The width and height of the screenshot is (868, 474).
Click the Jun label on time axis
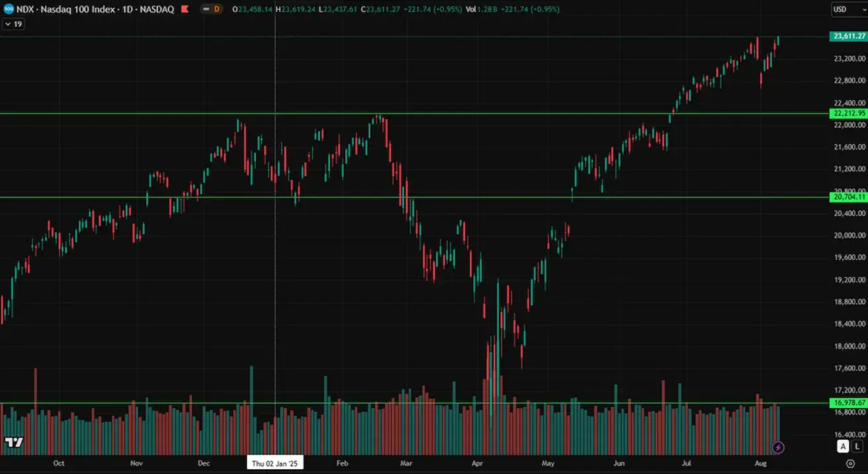coord(619,463)
